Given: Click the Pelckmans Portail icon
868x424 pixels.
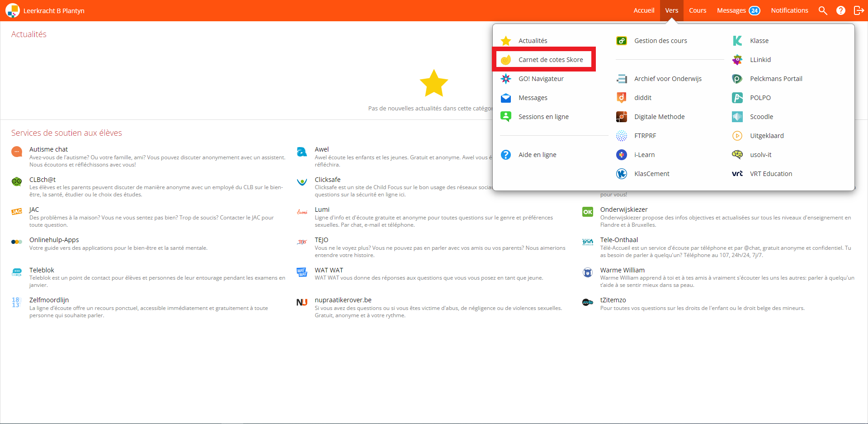Looking at the screenshot, I should [x=737, y=79].
